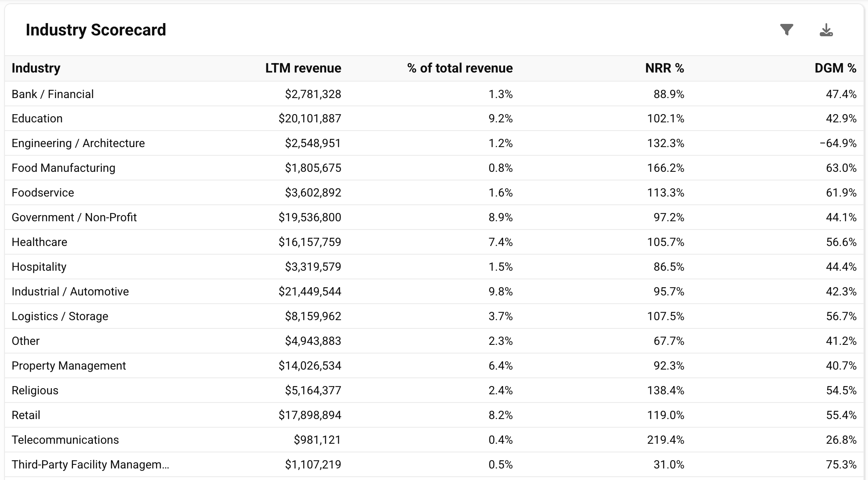The height and width of the screenshot is (480, 868).
Task: Select the Food Manufacturing row
Action: pos(64,168)
